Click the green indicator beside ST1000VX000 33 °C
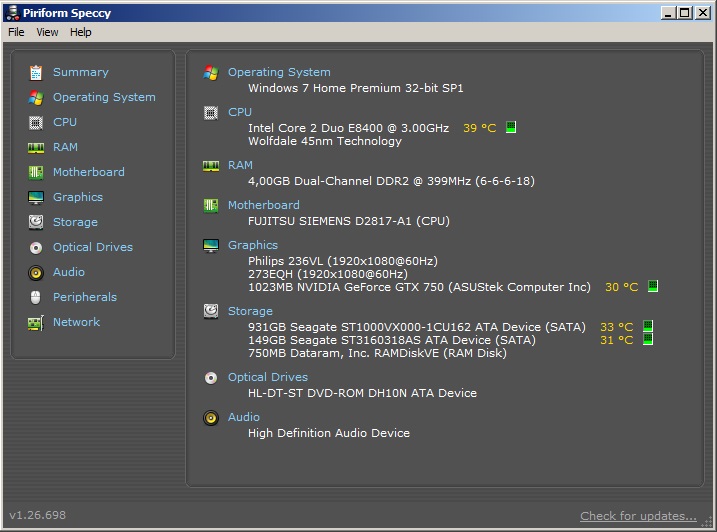Screen dimensions: 717x532 648,326
